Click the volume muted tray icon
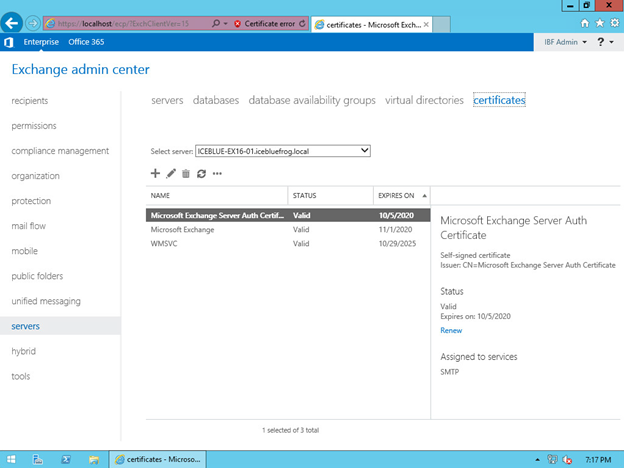This screenshot has height=468, width=624. pos(567,460)
